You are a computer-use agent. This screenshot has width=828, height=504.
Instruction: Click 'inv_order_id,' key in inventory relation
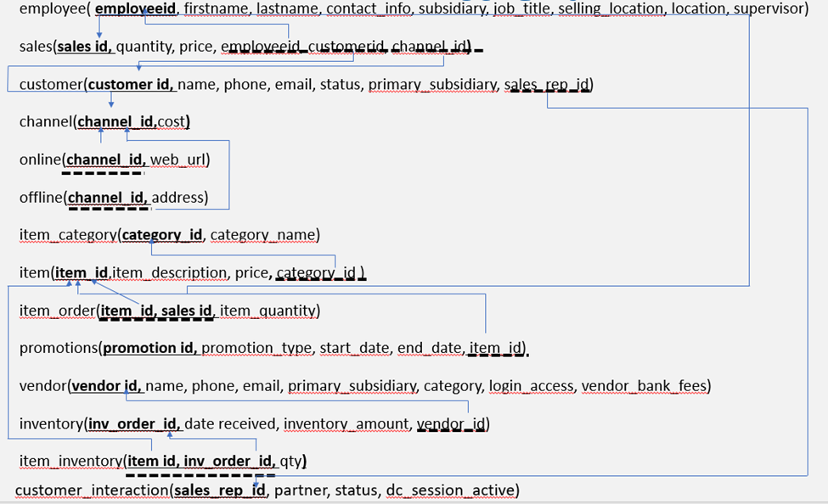click(x=134, y=423)
